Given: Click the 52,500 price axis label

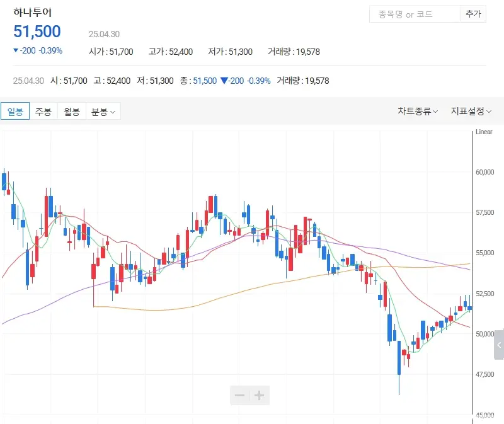Looking at the screenshot, I should pos(484,294).
